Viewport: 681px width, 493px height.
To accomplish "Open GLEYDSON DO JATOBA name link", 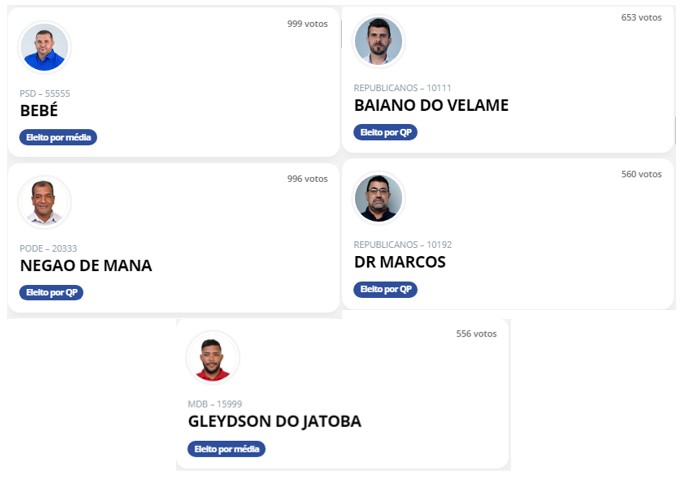I will point(274,421).
